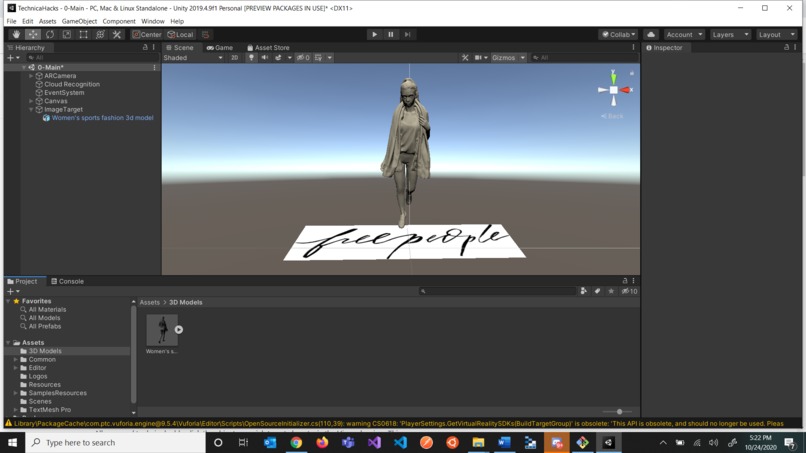Screen dimensions: 806x453
Task: Click the Pause button
Action: (391, 34)
